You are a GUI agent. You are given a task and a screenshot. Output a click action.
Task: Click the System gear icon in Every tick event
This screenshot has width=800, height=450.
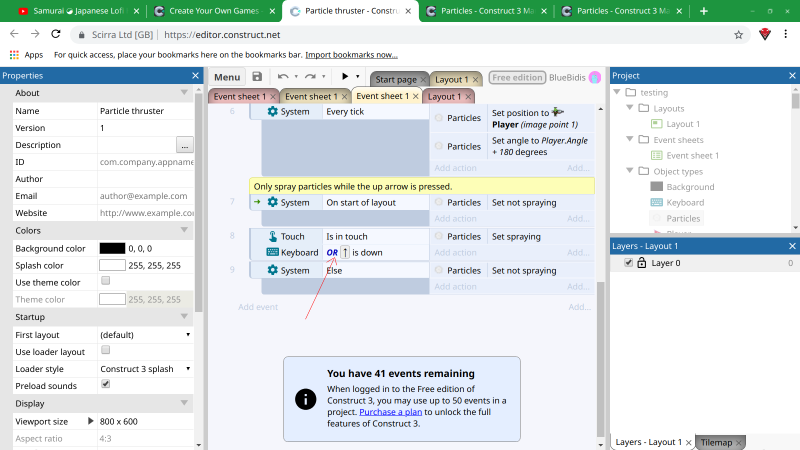click(x=272, y=111)
